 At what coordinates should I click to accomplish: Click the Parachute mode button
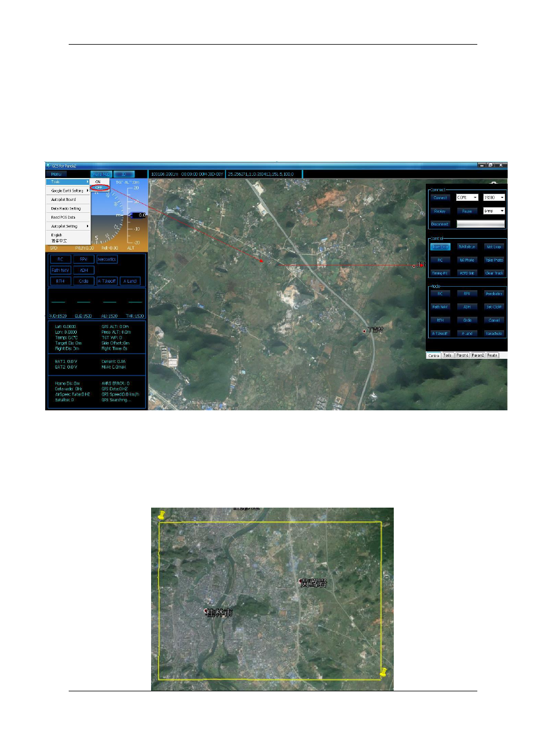(x=494, y=333)
